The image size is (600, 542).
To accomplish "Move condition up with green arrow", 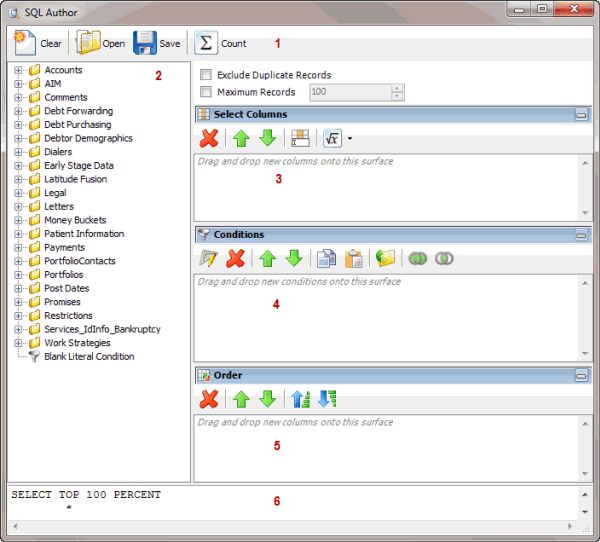I will (267, 258).
